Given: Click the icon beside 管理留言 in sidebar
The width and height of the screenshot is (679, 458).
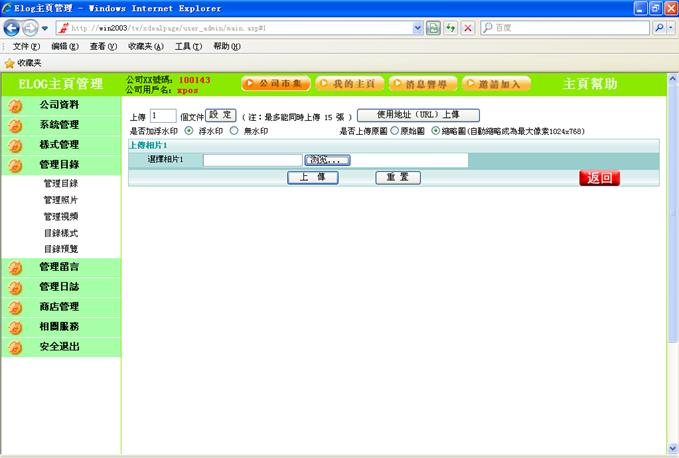Looking at the screenshot, I should 15,268.
